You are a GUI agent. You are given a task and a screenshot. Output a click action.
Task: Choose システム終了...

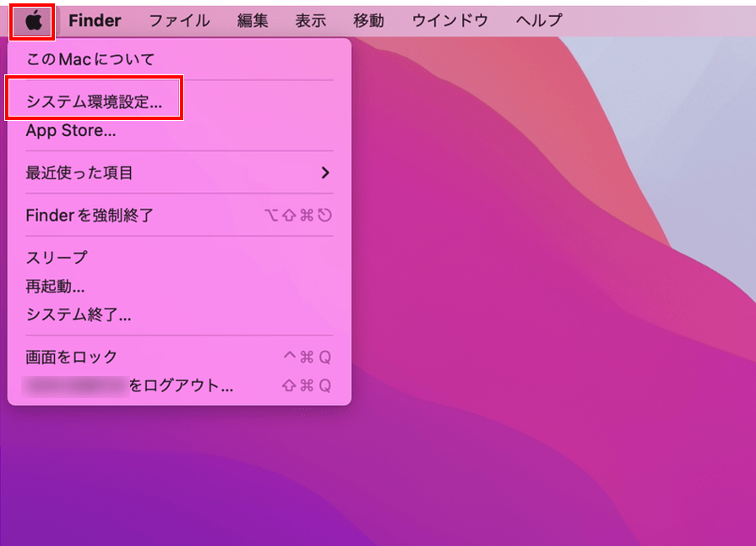(179, 315)
